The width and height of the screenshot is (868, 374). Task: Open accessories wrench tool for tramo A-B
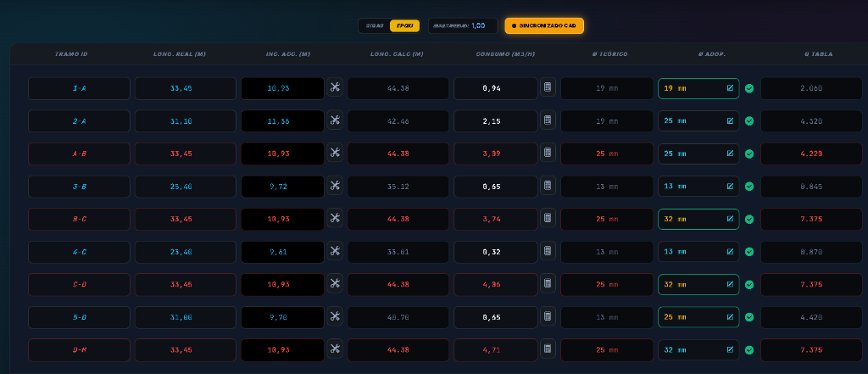point(334,153)
